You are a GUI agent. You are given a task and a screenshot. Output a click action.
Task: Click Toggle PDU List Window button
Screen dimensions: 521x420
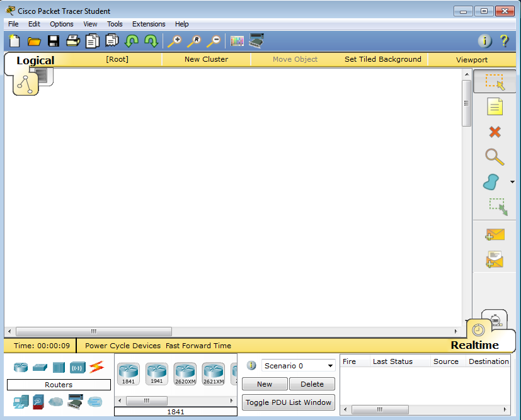point(289,402)
